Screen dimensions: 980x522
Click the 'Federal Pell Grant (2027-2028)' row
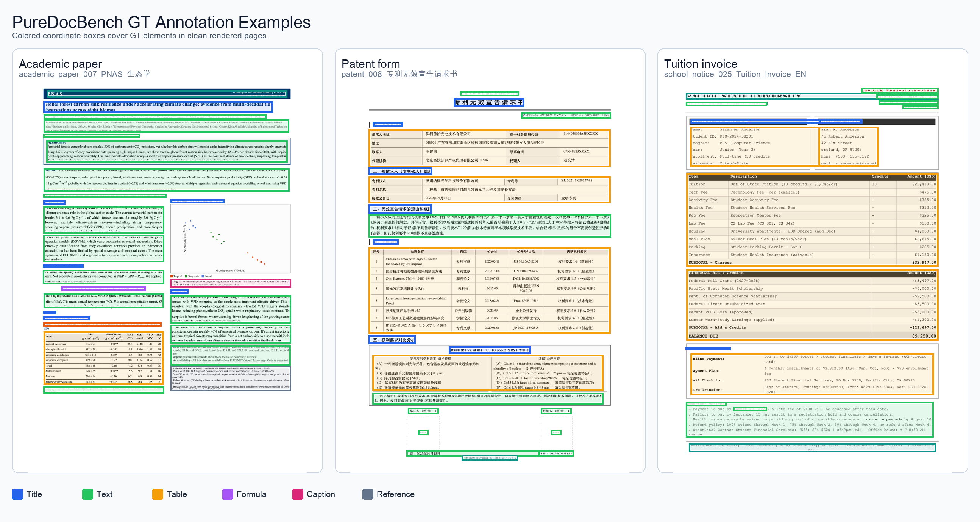pos(812,281)
